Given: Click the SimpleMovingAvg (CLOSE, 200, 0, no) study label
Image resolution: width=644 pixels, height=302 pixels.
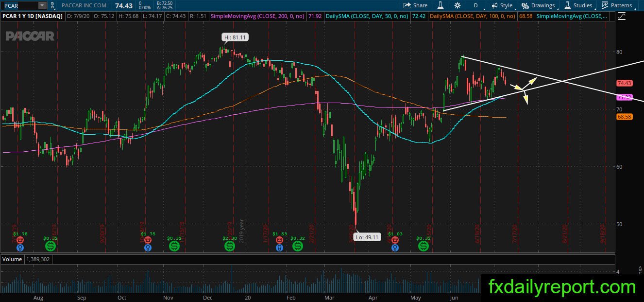Looking at the screenshot, I should click(x=257, y=16).
